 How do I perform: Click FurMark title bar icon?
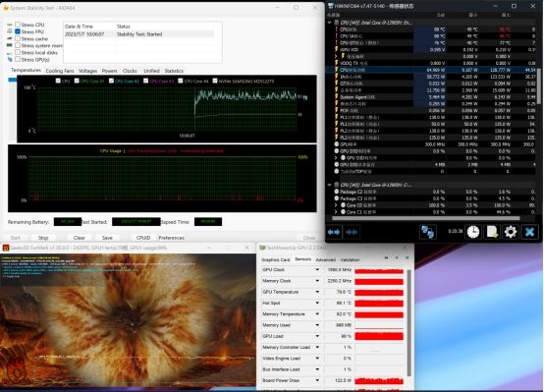6,248
